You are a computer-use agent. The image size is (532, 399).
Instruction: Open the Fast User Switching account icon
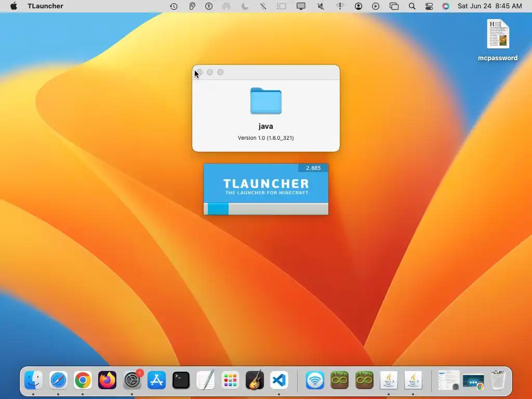click(358, 6)
